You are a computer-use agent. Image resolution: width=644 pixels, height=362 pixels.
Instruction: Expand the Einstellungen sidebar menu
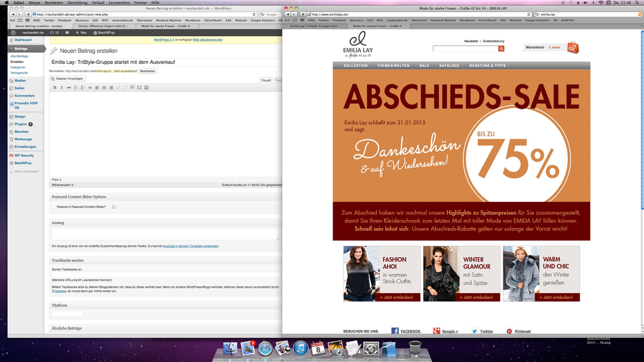(26, 146)
